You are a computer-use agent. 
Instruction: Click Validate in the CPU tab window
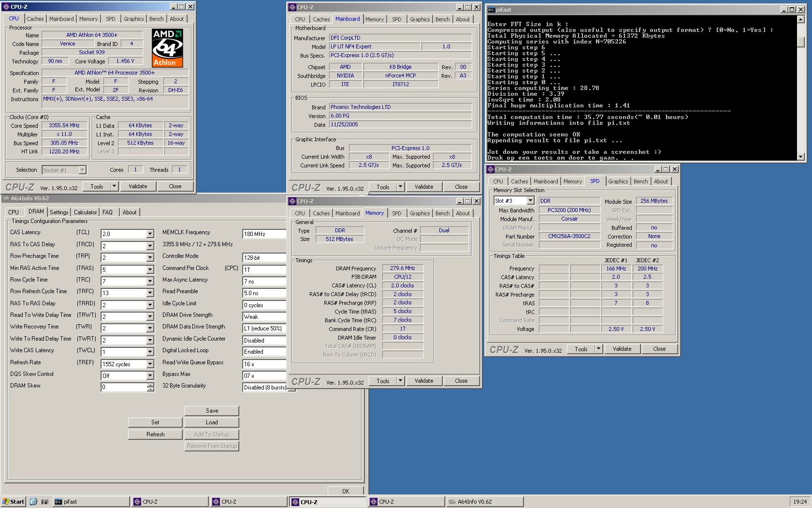point(138,186)
